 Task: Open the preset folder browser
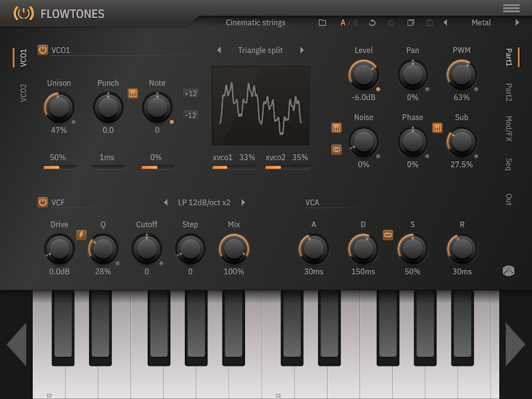click(x=323, y=22)
